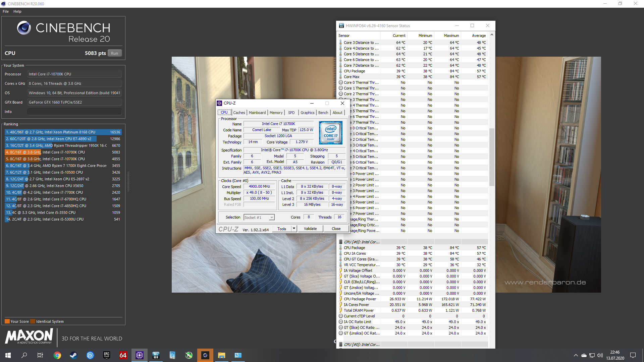Open Task View on the taskbar
The image size is (644, 362).
tap(40, 355)
